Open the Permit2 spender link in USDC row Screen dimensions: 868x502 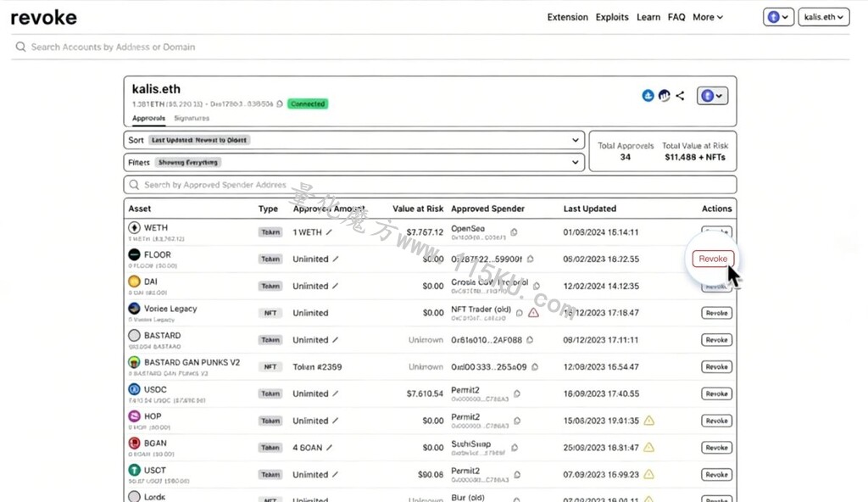point(465,390)
